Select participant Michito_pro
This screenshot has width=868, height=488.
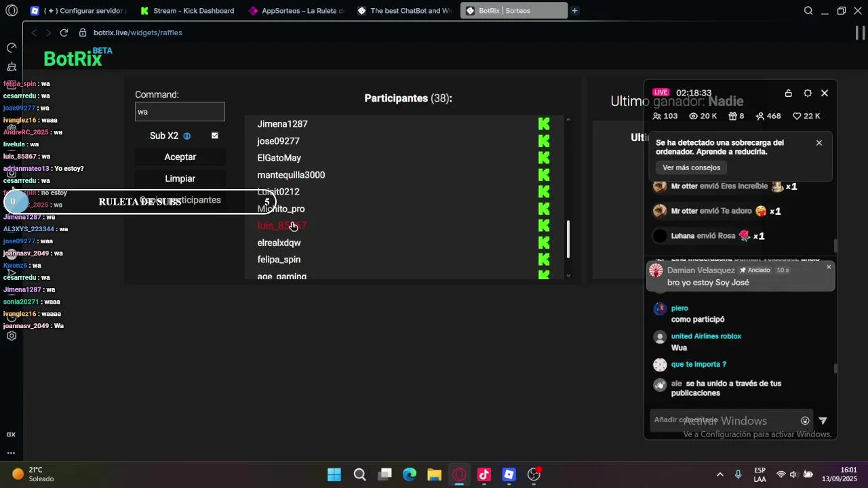(281, 209)
